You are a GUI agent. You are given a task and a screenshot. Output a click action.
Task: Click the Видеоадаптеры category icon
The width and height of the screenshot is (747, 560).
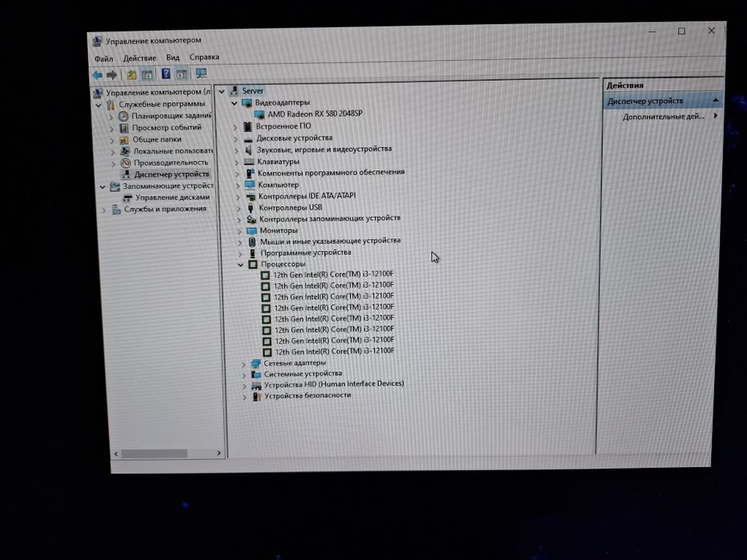tap(247, 103)
